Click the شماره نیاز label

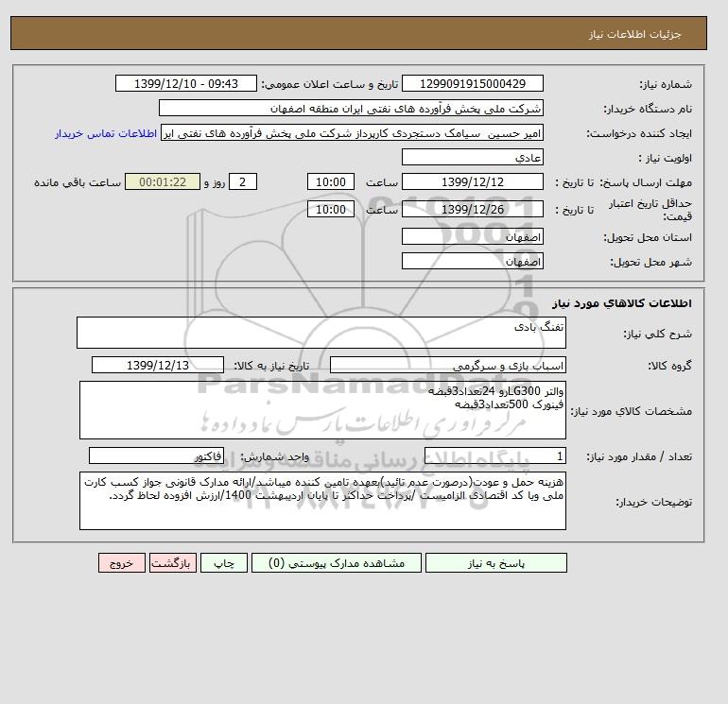point(666,84)
